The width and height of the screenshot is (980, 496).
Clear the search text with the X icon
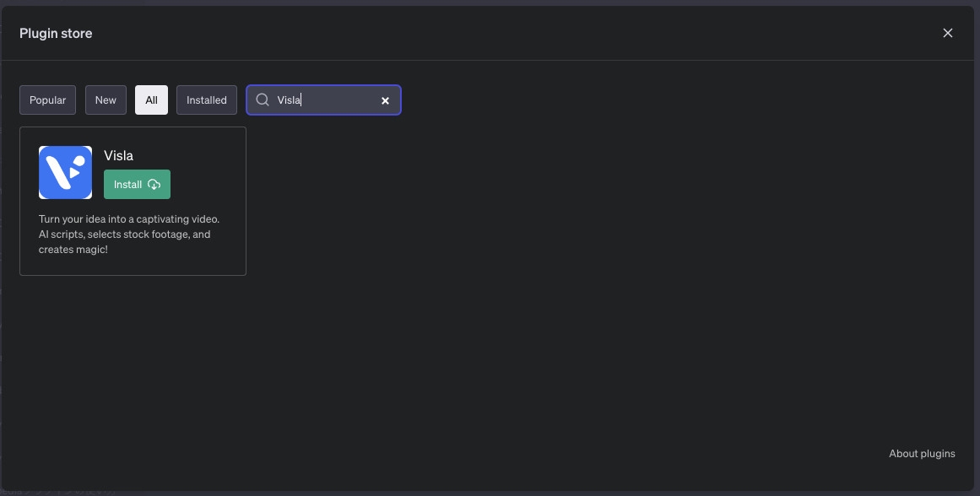click(x=385, y=100)
